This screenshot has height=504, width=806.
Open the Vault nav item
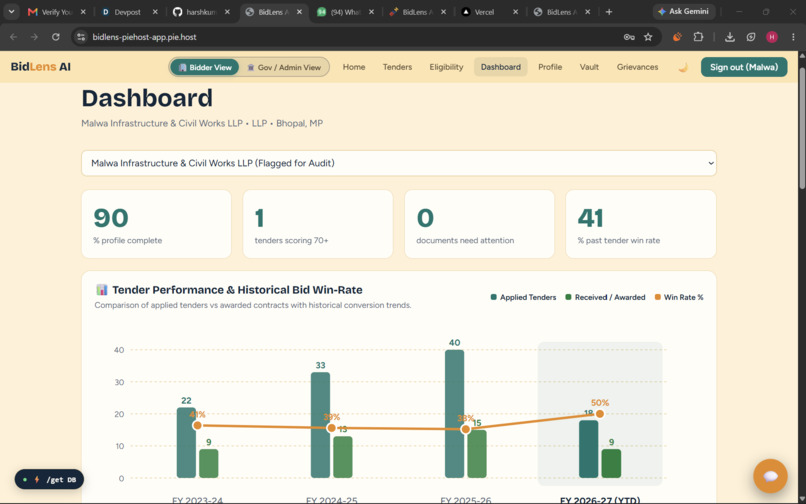pos(589,67)
